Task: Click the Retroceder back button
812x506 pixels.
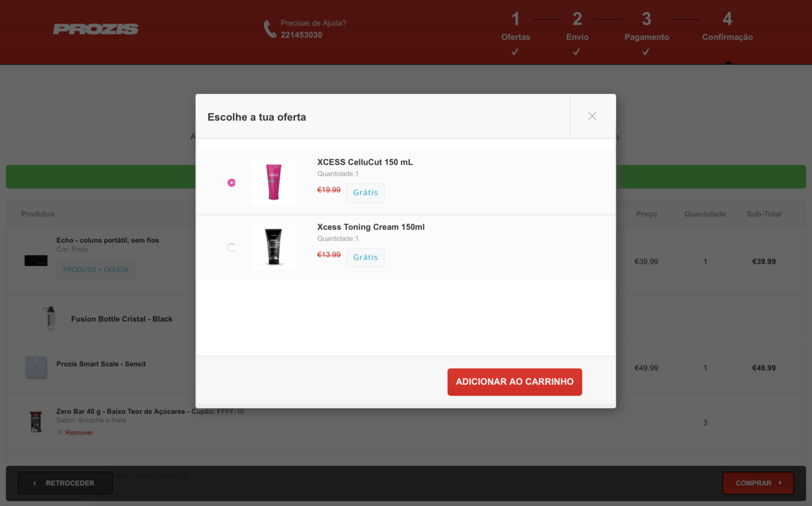Action: 65,483
